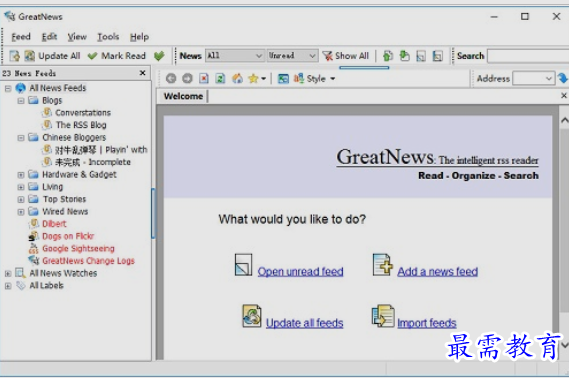Expand the Top Stories folder
The width and height of the screenshot is (569, 378).
coord(21,200)
